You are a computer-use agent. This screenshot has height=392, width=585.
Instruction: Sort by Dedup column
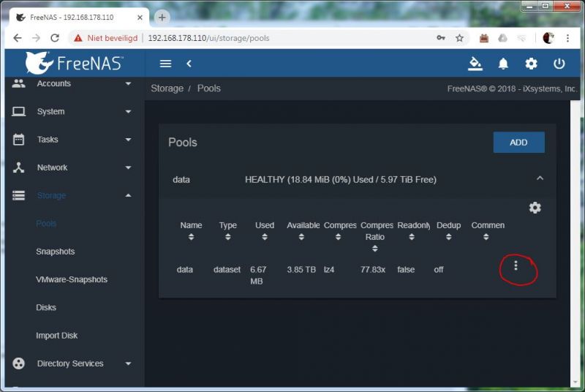point(449,237)
